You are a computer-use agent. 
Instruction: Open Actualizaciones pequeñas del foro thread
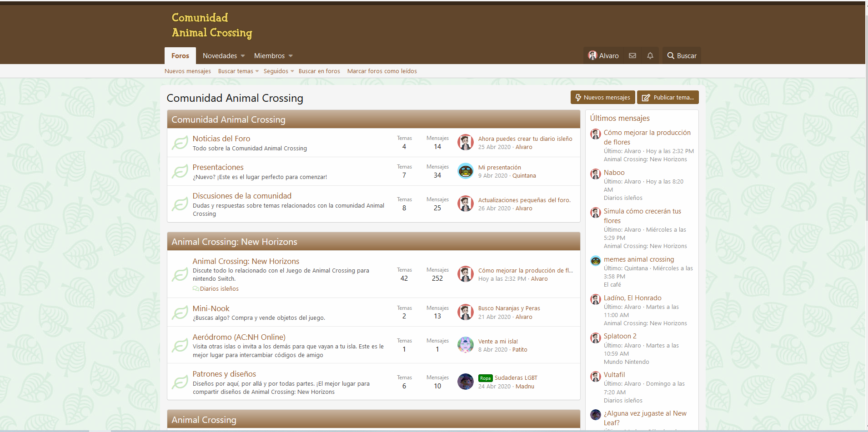[x=524, y=200]
